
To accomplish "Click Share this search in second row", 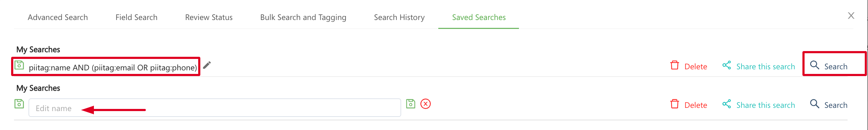I will click(x=766, y=105).
